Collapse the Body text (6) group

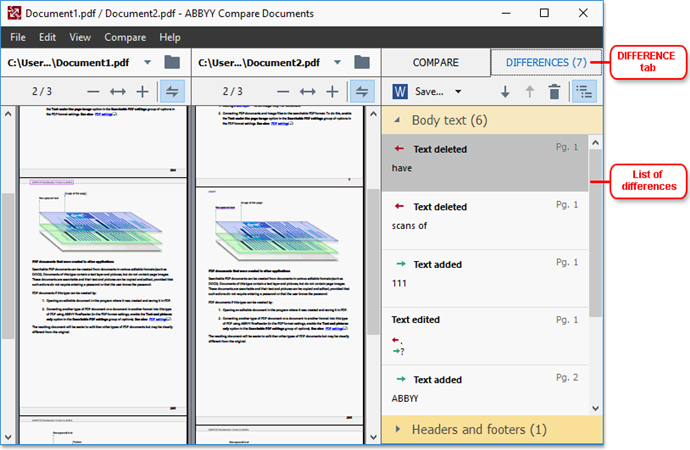[397, 120]
